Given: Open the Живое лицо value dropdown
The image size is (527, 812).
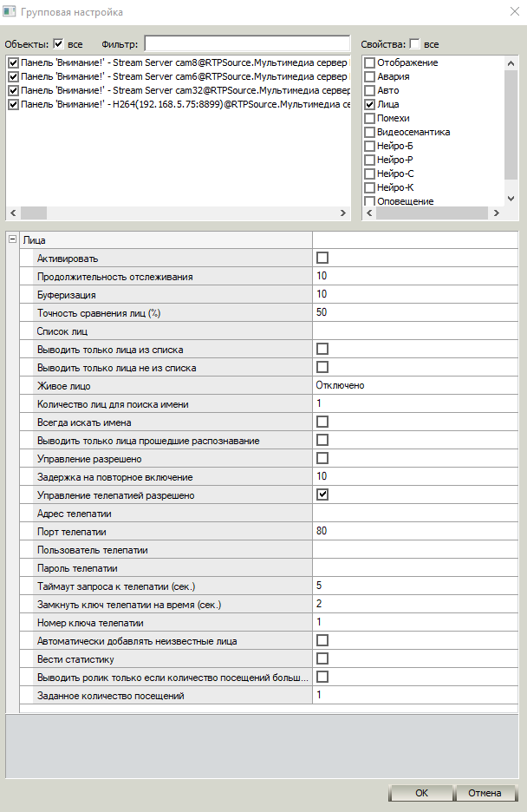Looking at the screenshot, I should 415,385.
